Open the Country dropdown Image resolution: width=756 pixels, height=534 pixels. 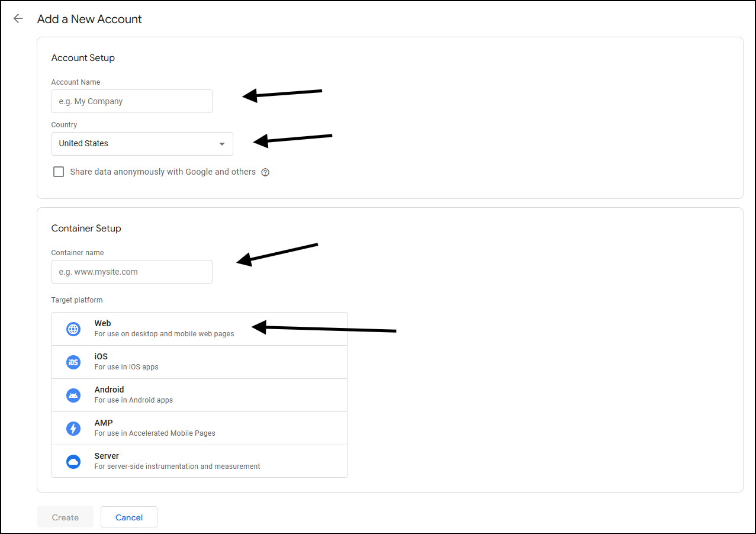(x=142, y=144)
